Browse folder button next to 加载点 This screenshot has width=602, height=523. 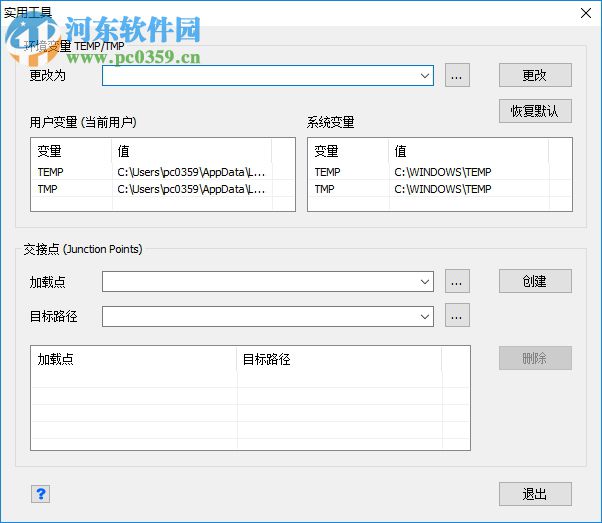click(x=457, y=281)
